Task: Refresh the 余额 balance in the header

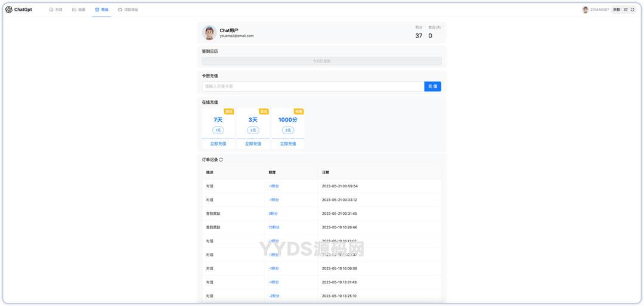Action: click(x=633, y=10)
